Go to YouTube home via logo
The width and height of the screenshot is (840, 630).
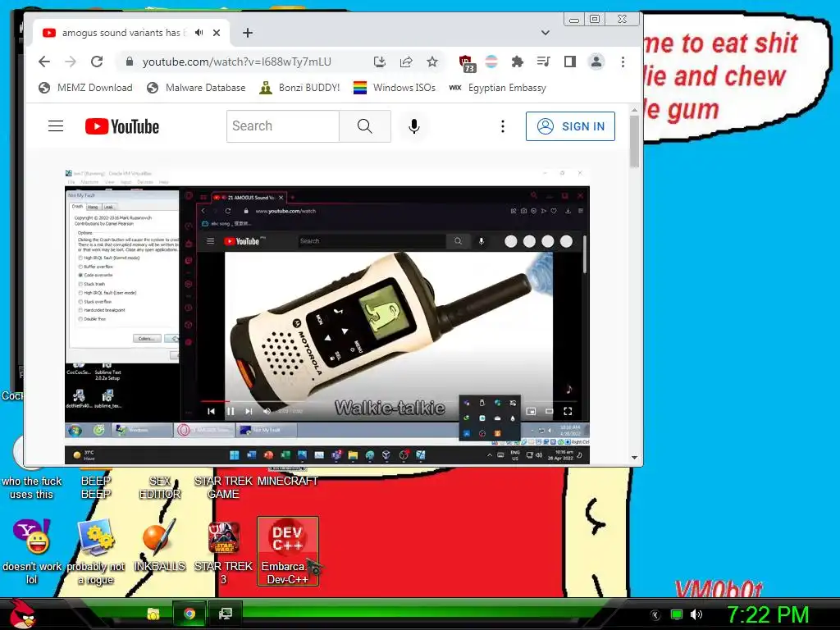coord(122,126)
